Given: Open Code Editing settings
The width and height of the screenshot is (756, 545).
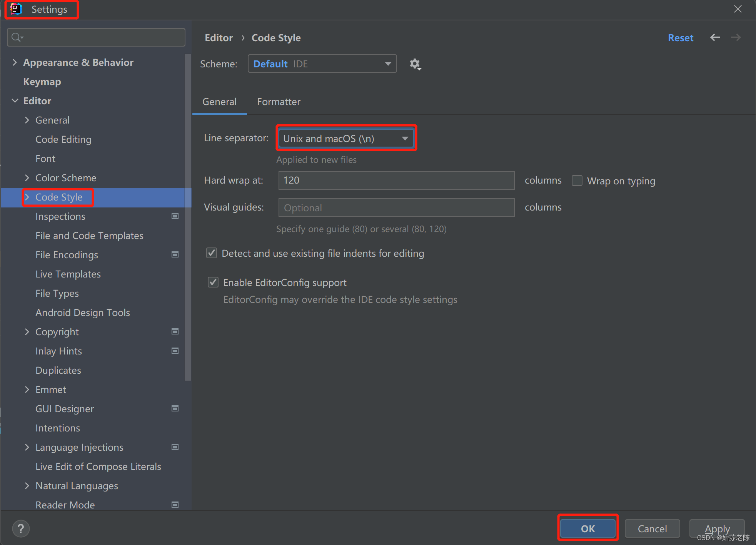Looking at the screenshot, I should [63, 139].
